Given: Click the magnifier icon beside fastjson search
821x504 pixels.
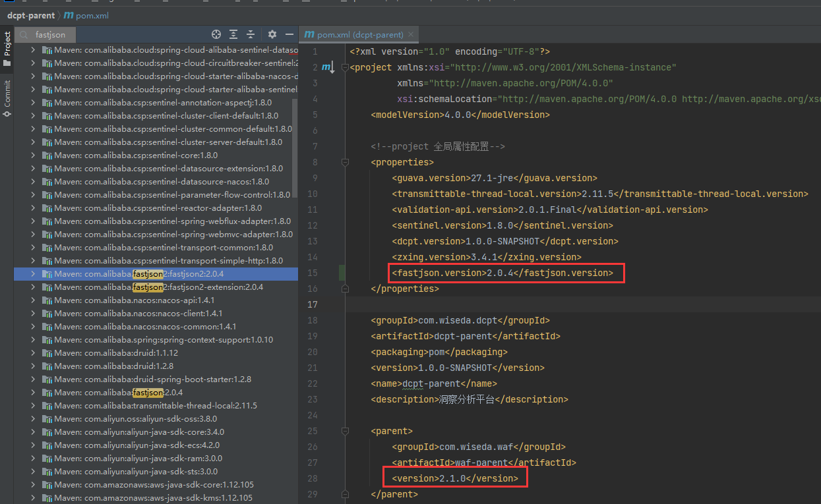Looking at the screenshot, I should [25, 35].
